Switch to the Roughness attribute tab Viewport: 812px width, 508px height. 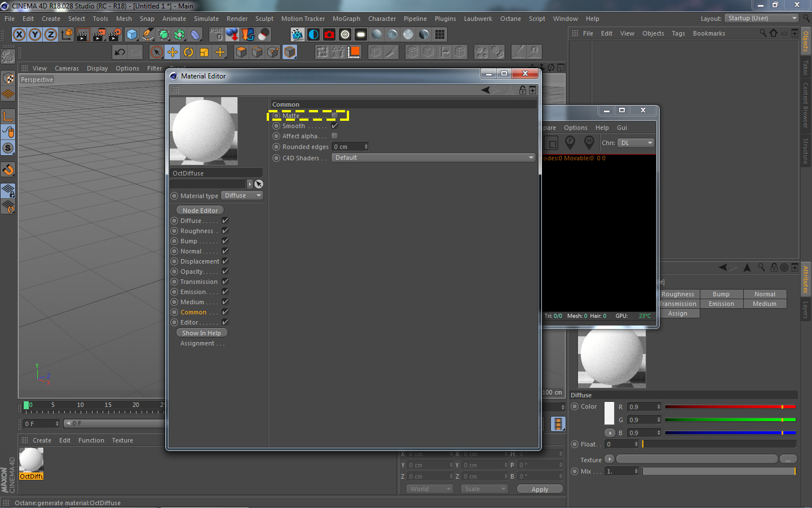678,294
